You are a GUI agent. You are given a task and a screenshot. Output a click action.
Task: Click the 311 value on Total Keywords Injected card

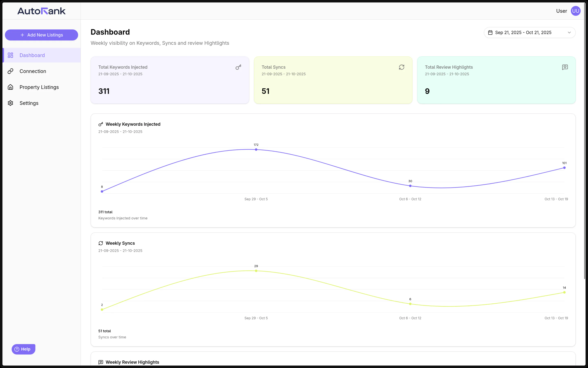104,91
